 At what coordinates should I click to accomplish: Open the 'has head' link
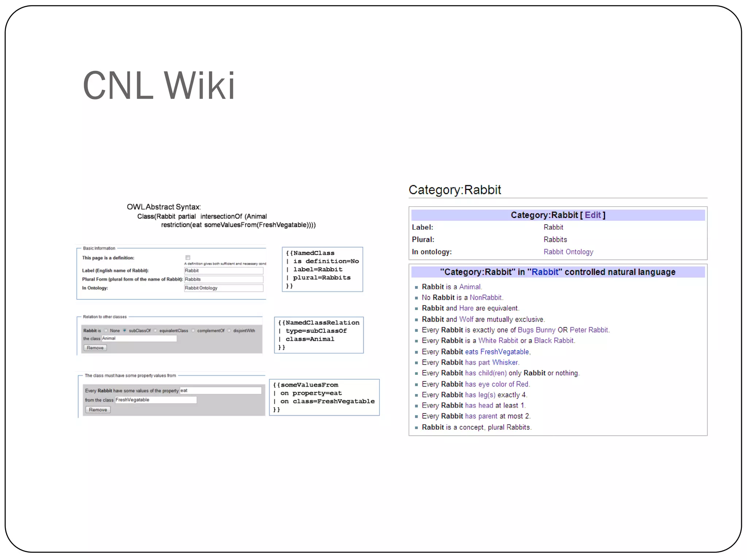click(x=479, y=405)
